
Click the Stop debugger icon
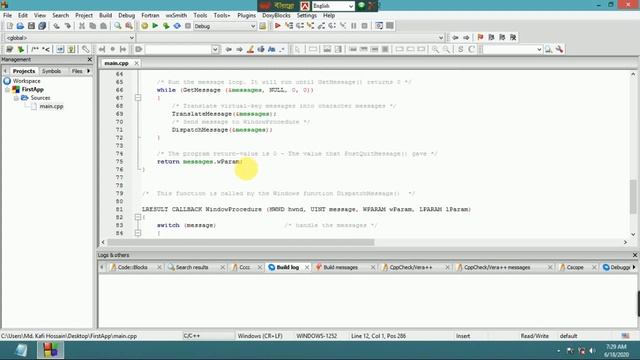coord(364,26)
